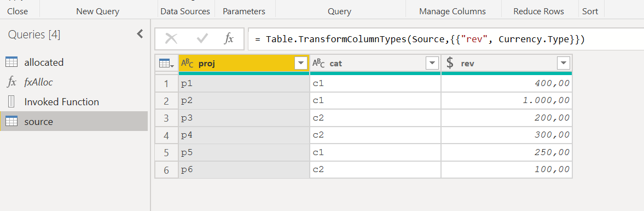Screen dimensions: 644x211
Task: Select row number 4
Action: [x=166, y=135]
